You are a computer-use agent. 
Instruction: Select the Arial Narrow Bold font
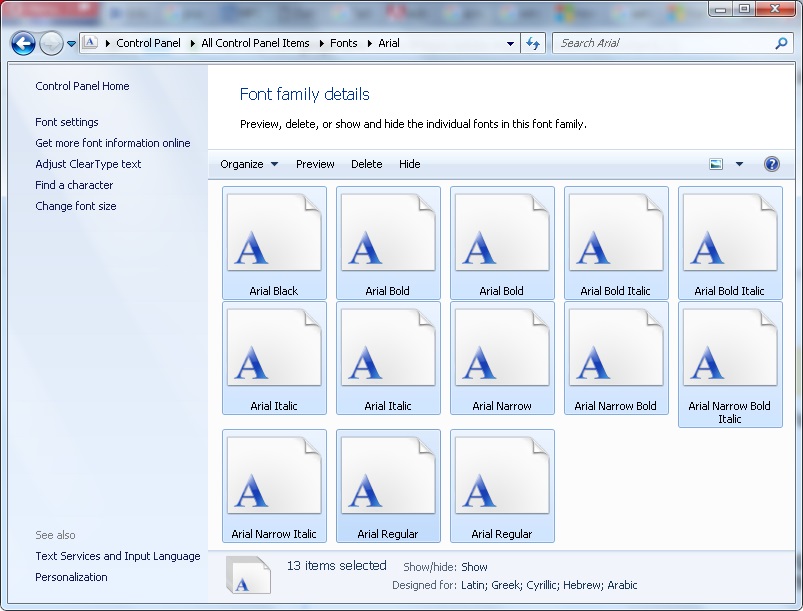(616, 358)
